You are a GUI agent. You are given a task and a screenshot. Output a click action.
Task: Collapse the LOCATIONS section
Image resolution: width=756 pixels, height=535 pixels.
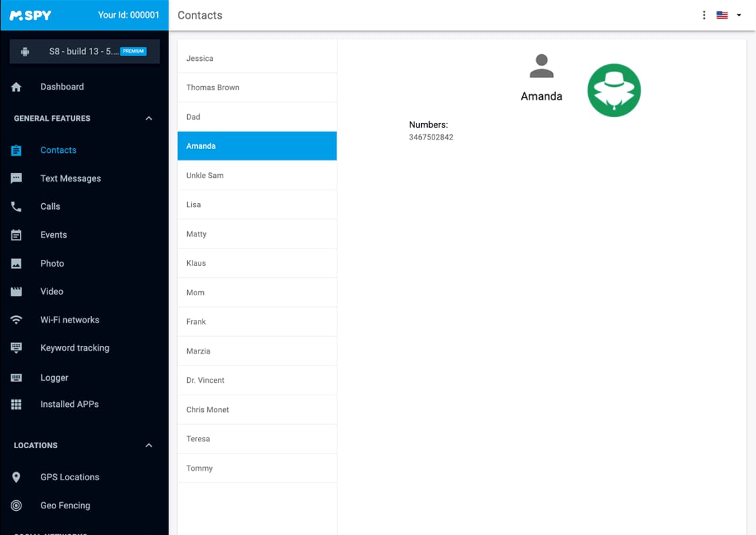coord(148,445)
